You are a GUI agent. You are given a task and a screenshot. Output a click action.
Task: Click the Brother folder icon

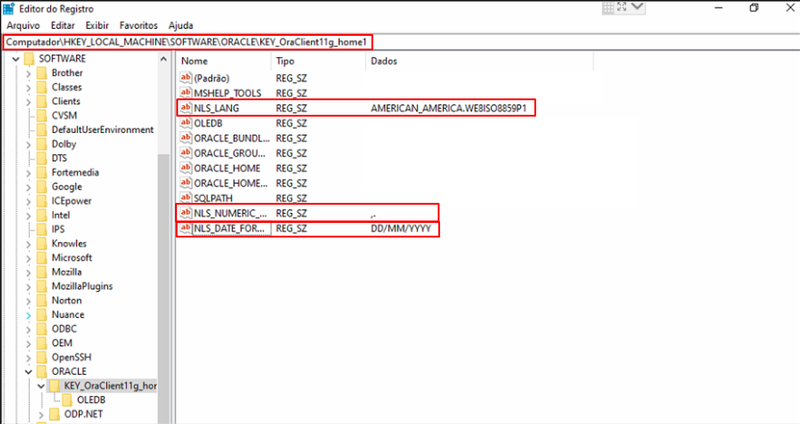click(x=42, y=73)
